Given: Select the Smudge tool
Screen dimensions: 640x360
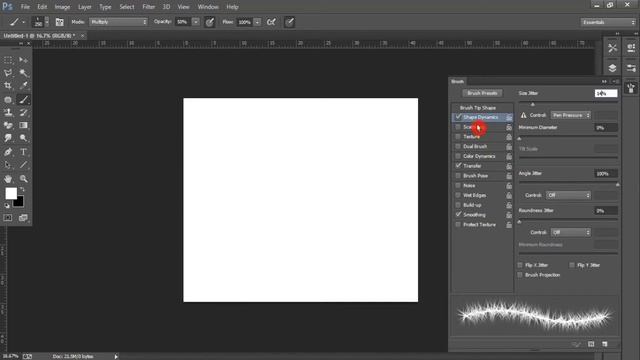Looking at the screenshot, I should (8, 138).
